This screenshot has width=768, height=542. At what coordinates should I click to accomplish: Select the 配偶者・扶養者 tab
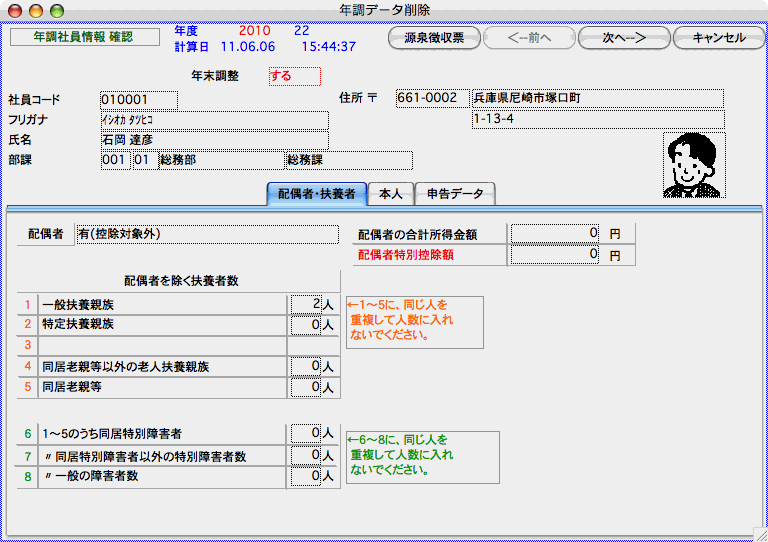[x=315, y=193]
